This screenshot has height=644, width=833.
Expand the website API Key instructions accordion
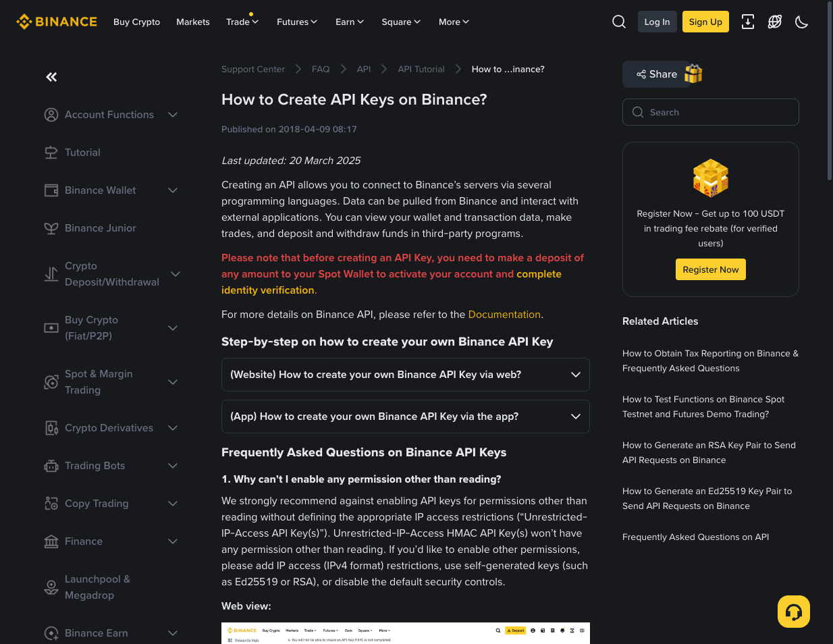405,375
